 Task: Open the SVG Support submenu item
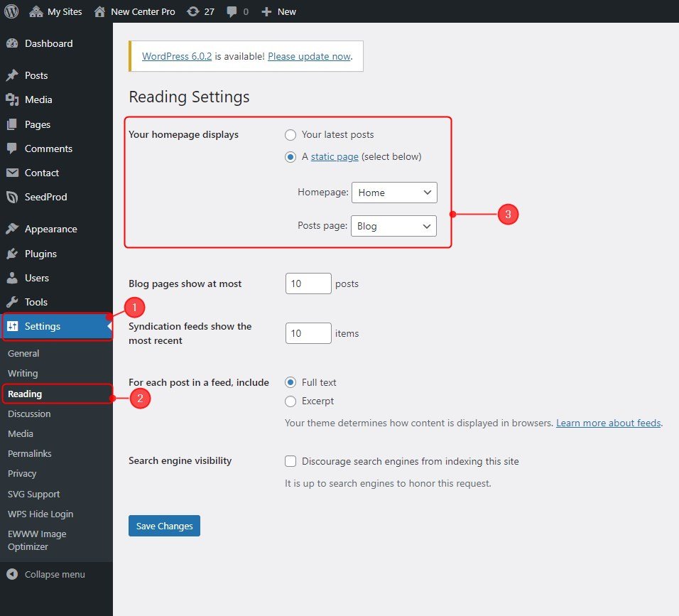pos(33,494)
